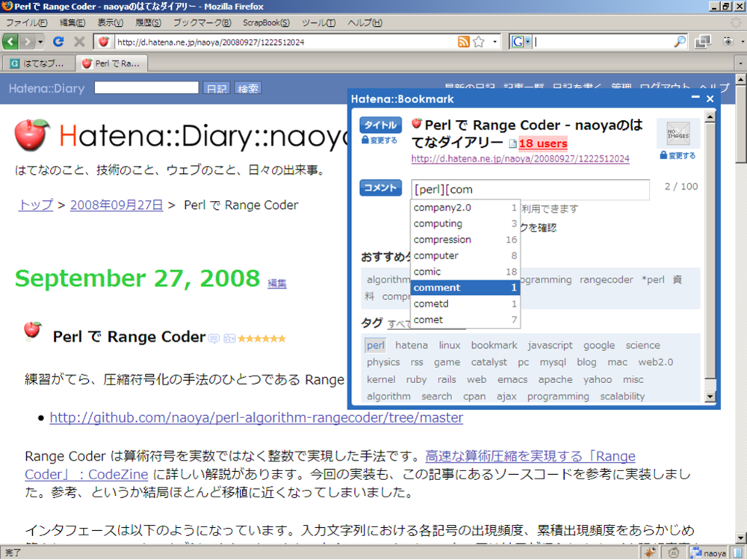Open the address bar dropdown arrow
This screenshot has height=560, width=747.
495,42
